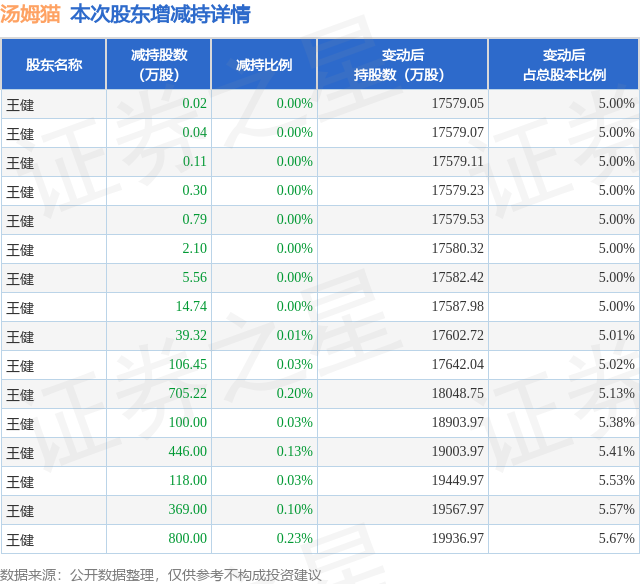Click the 19449.97 holdings value
Image resolution: width=640 pixels, height=584 pixels.
point(458,480)
